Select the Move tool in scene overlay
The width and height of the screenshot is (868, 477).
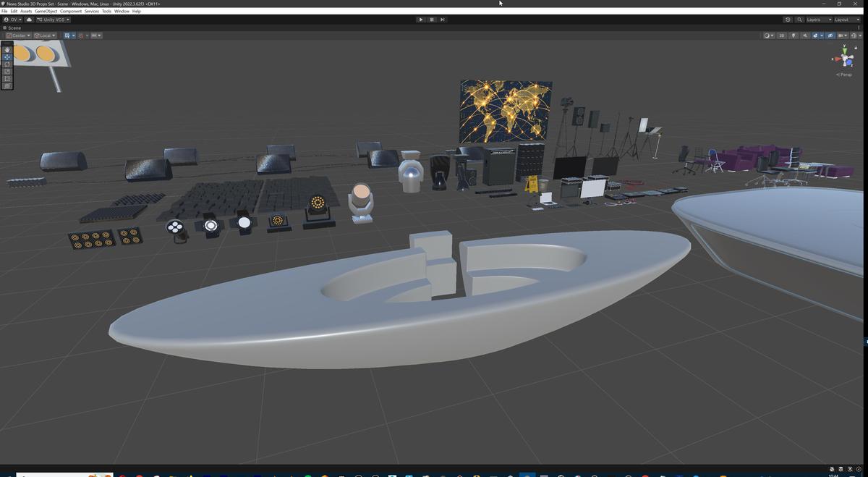[7, 57]
